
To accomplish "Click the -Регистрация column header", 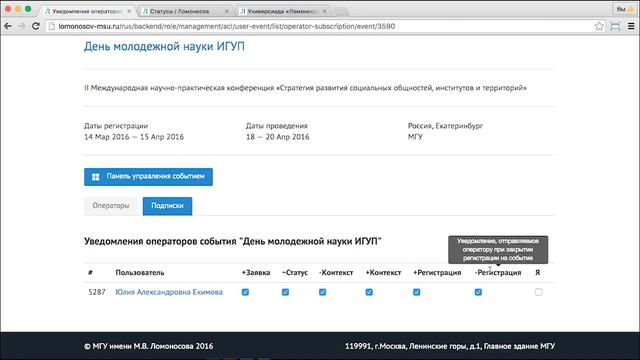I will tap(498, 273).
